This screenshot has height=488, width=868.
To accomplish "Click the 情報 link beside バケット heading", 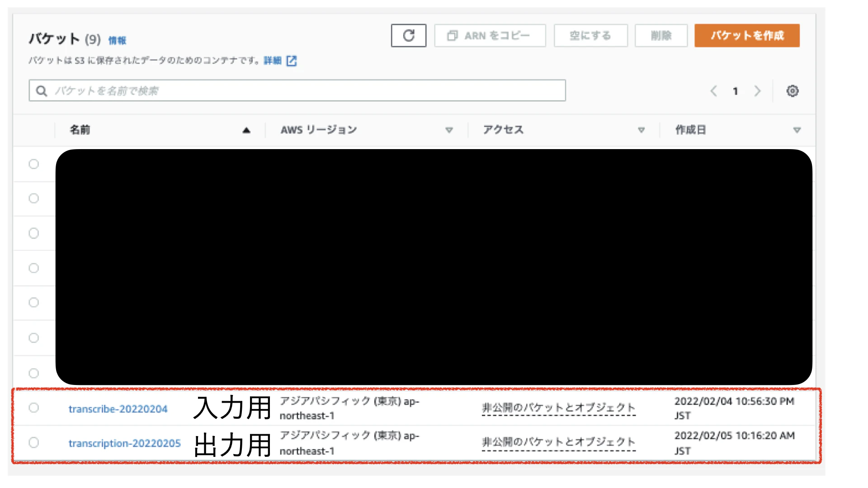I will pyautogui.click(x=117, y=40).
